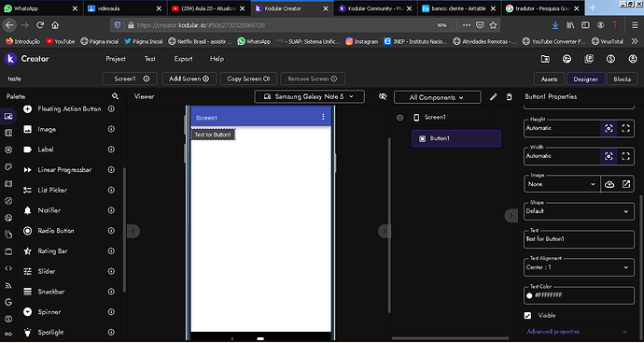
Task: Bookmark this page with star icon
Action: [494, 25]
